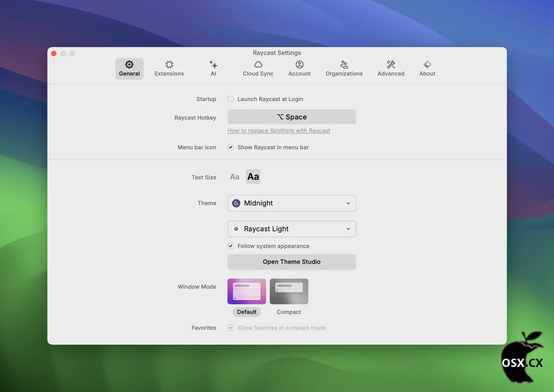This screenshot has height=392, width=554.
Task: Open the Advanced settings tab
Action: (x=391, y=69)
